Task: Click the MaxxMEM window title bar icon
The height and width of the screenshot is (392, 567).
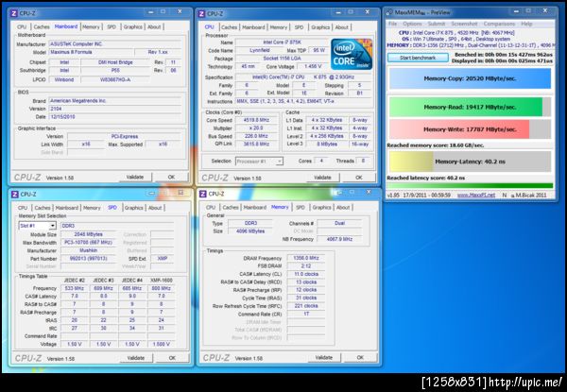Action: [389, 12]
